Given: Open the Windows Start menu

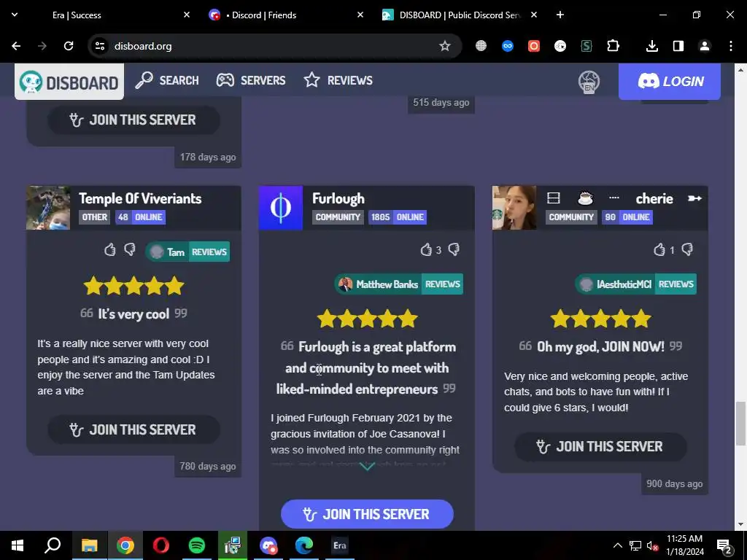Looking at the screenshot, I should (18, 545).
